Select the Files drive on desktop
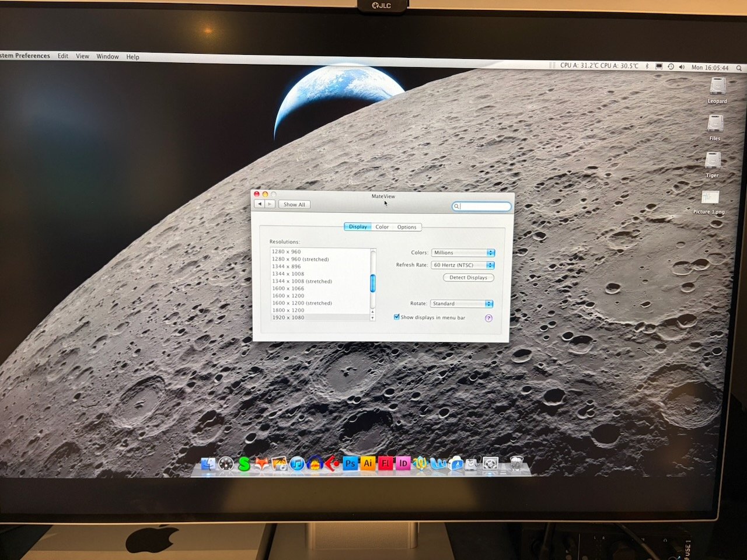The height and width of the screenshot is (560, 747). pyautogui.click(x=715, y=128)
